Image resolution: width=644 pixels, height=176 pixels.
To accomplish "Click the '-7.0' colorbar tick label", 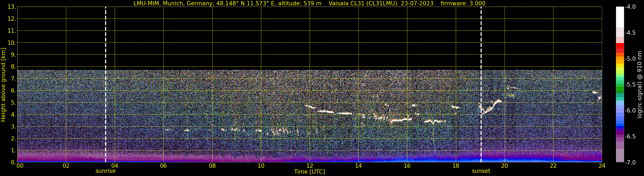I will (x=630, y=163).
